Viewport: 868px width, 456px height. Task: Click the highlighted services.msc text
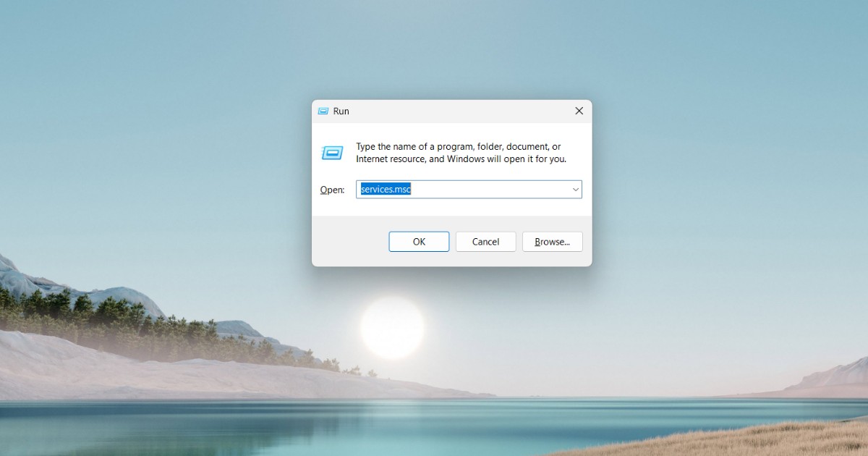(386, 190)
